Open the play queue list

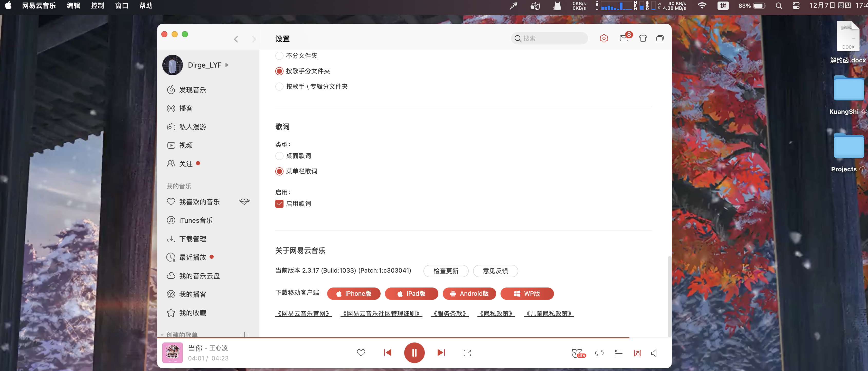pos(618,353)
